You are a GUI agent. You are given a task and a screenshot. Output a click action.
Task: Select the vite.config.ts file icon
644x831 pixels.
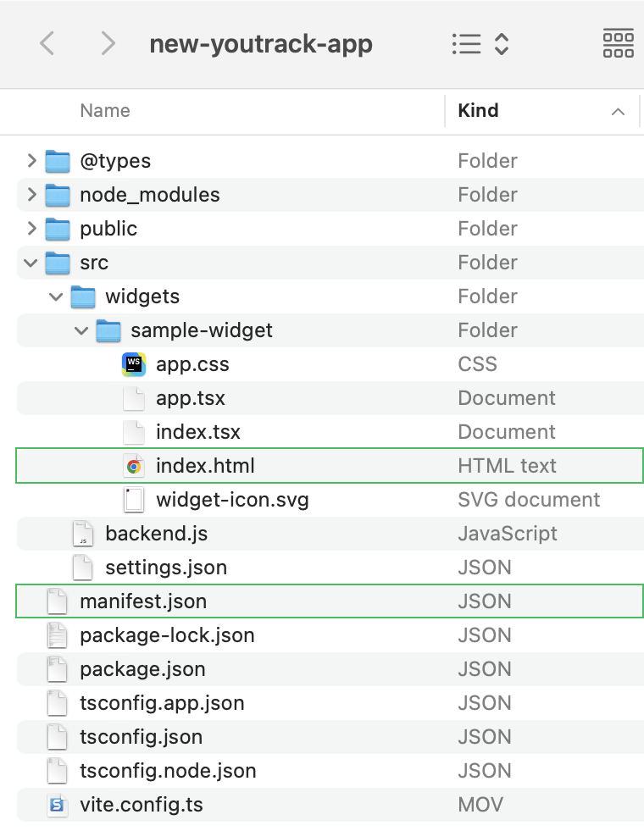pyautogui.click(x=58, y=805)
